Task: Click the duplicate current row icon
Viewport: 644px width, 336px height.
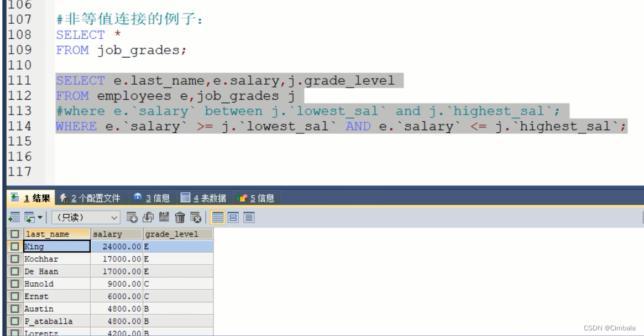Action: [x=148, y=217]
